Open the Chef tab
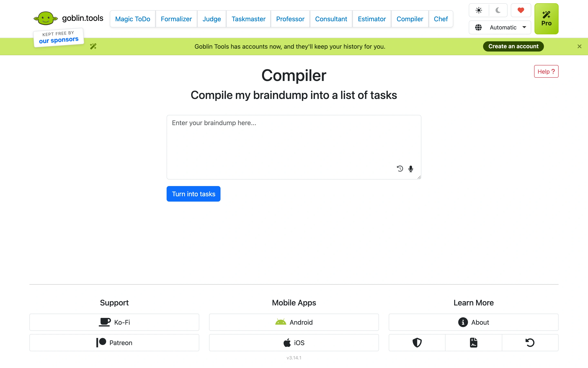This screenshot has width=588, height=368. (441, 19)
